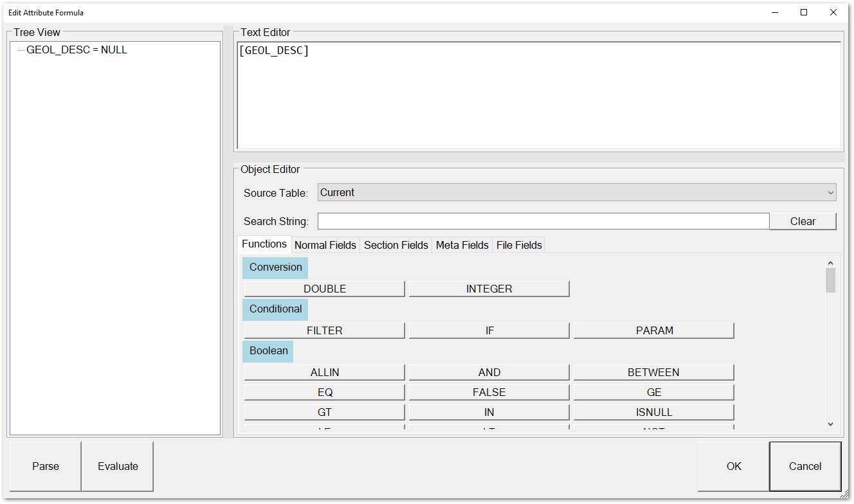
Task: Insert the ISNULL function
Action: click(653, 411)
